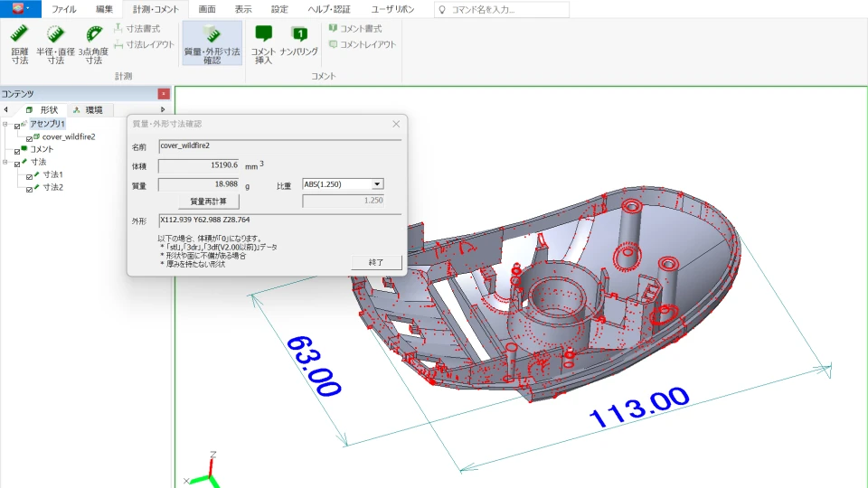Open the ファイル menu tab

pyautogui.click(x=63, y=9)
